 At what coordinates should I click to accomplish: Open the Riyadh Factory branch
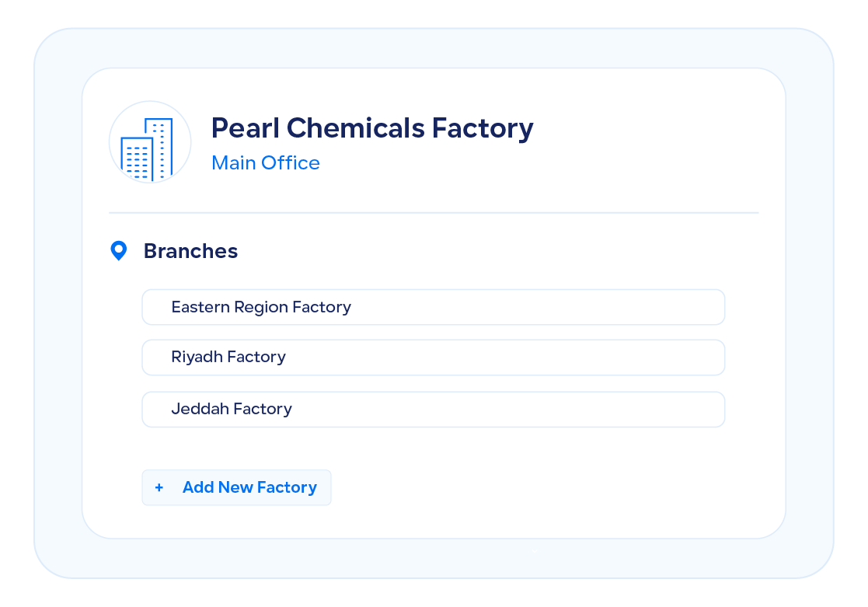[433, 358]
